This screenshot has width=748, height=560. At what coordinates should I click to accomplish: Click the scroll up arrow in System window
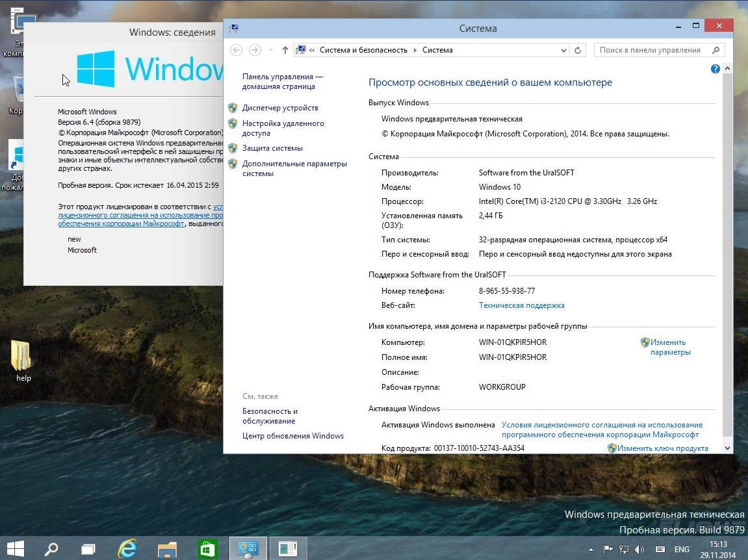pos(727,69)
